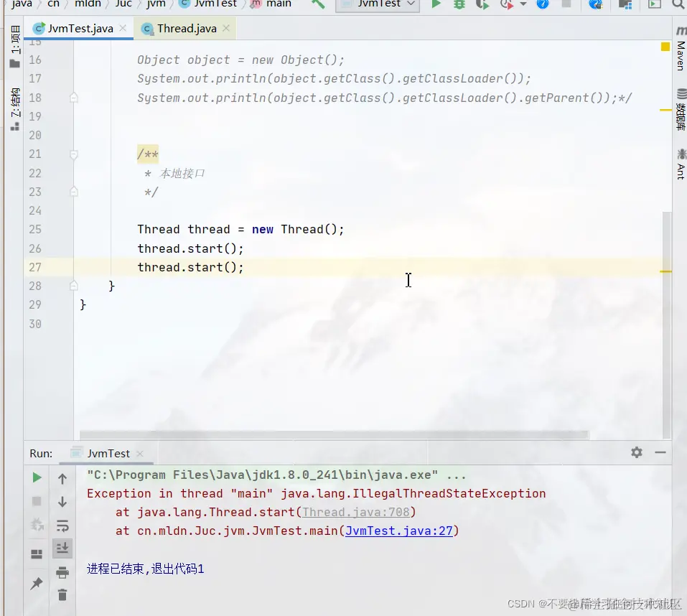Jump to warning stripe mark near line 27

click(665, 271)
